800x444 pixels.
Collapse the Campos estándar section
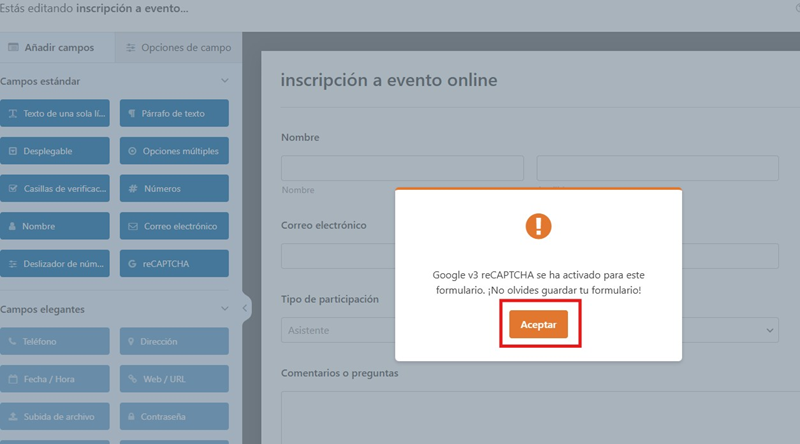click(x=224, y=81)
